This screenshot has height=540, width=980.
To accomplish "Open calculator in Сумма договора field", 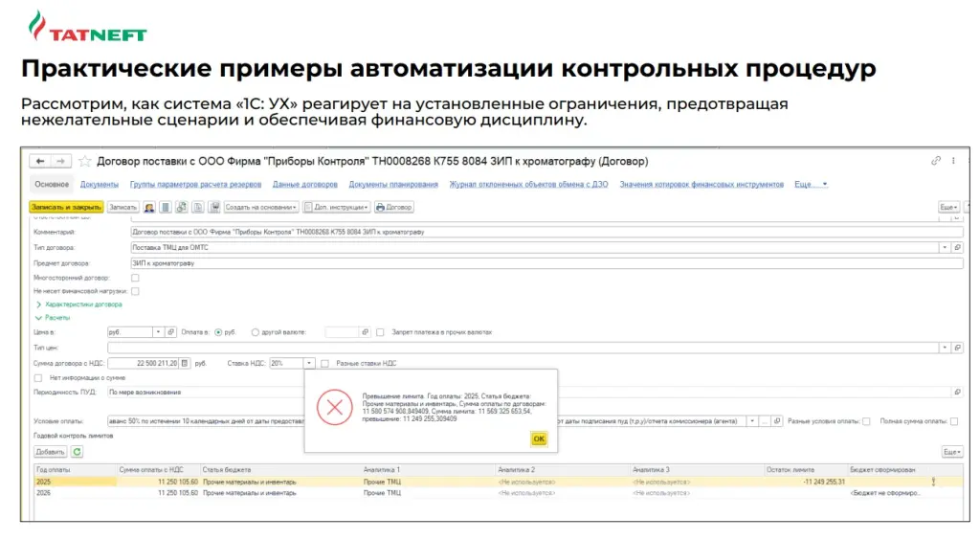I will click(x=185, y=363).
